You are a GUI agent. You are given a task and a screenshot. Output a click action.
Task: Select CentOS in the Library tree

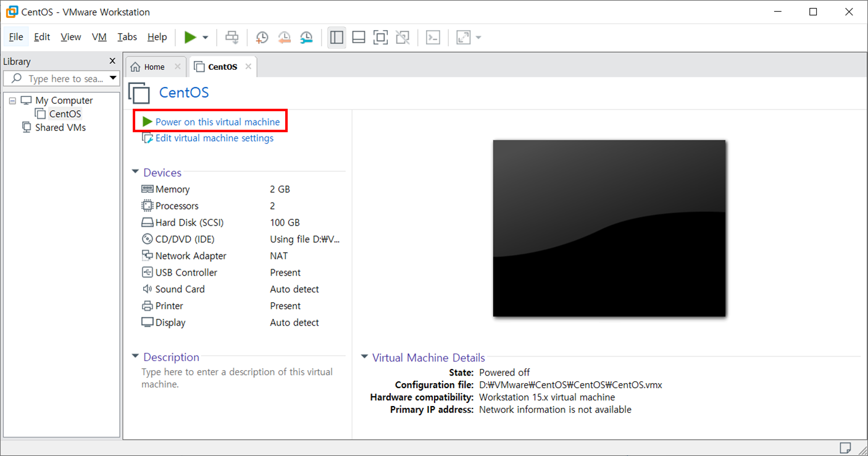[x=65, y=114]
